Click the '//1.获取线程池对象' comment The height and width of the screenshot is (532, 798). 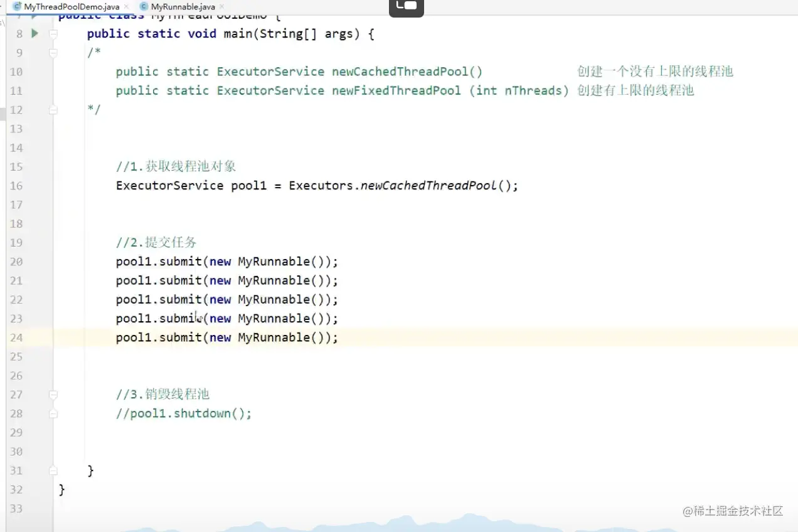point(176,166)
